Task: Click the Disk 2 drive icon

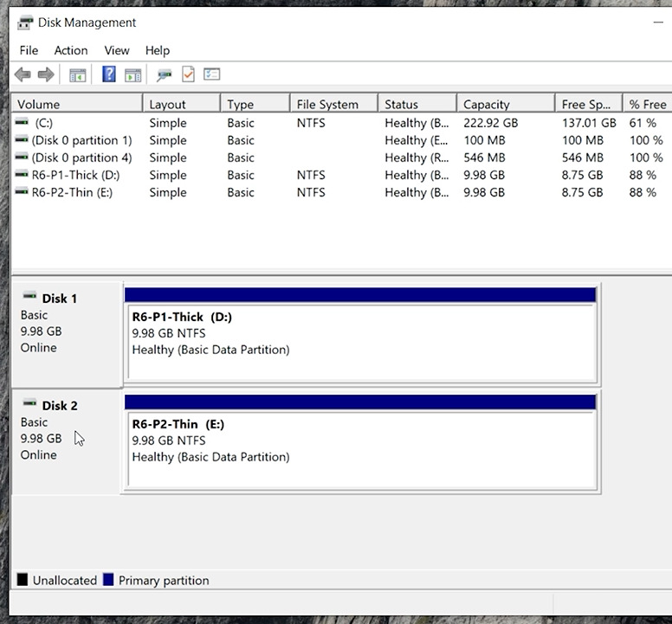Action: pos(29,402)
